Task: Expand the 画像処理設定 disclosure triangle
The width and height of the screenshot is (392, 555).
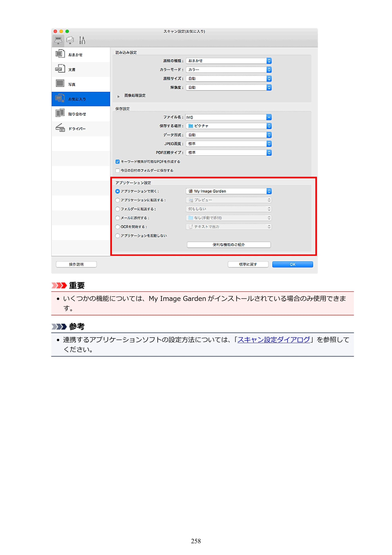Action: pyautogui.click(x=118, y=97)
